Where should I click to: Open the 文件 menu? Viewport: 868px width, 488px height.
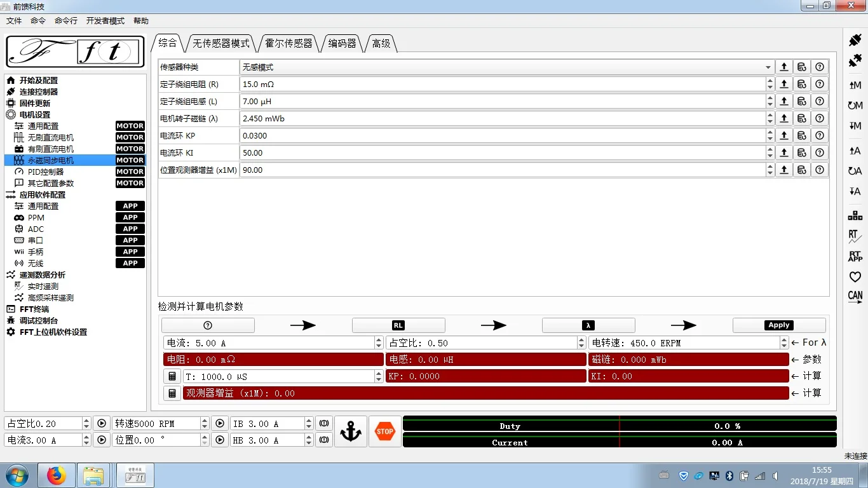pos(14,20)
